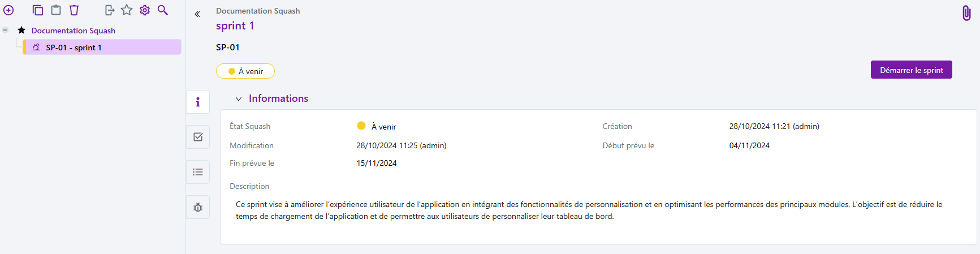Viewport: 980px width, 254px height.
Task: Click the delete trash icon
Action: [x=74, y=10]
